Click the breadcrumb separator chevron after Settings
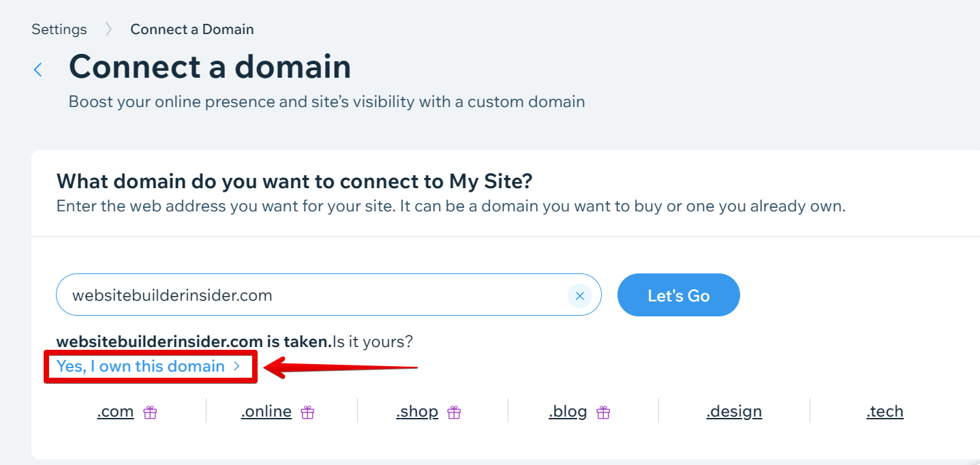 108,29
